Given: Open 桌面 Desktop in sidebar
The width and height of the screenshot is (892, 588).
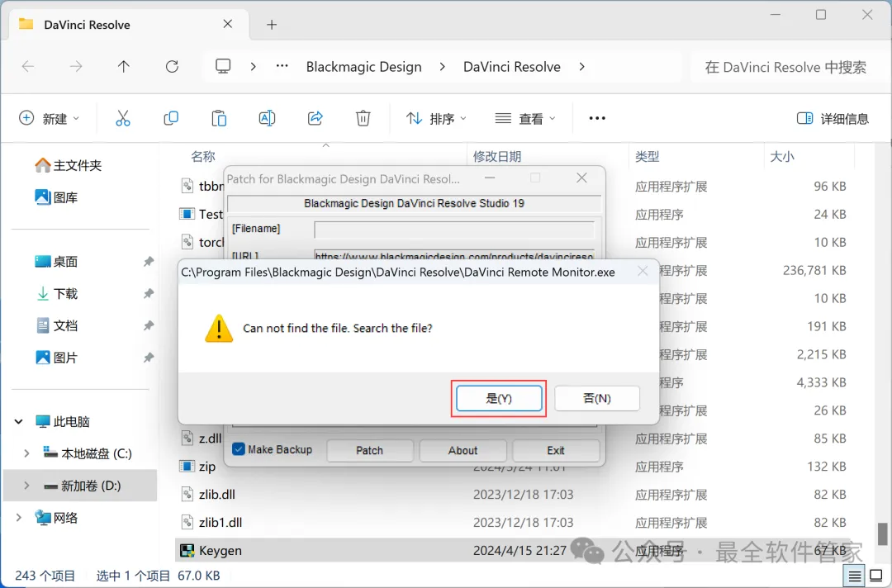Looking at the screenshot, I should (56, 262).
